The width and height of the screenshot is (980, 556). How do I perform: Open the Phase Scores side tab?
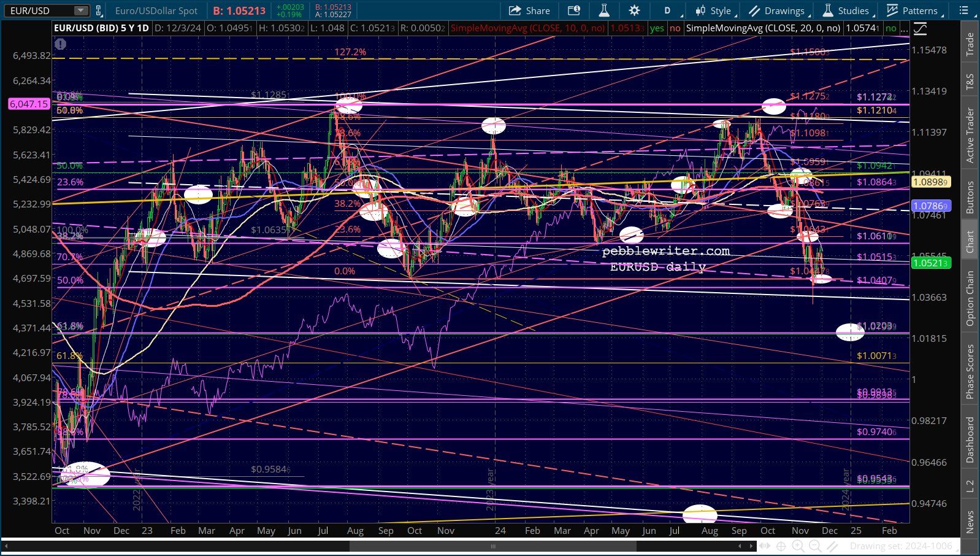(970, 372)
